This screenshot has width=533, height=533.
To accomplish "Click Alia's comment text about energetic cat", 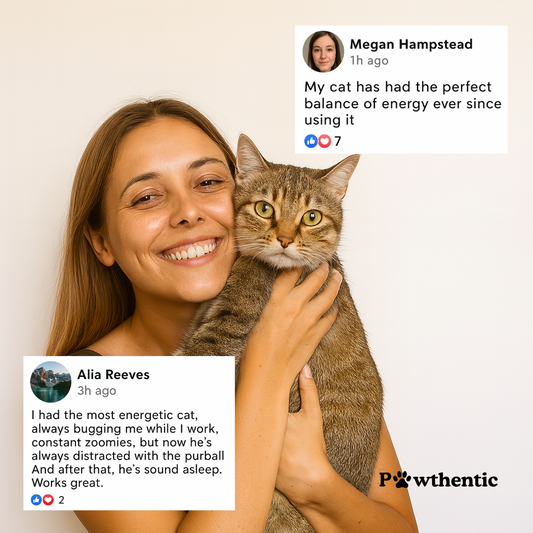I will 128,449.
